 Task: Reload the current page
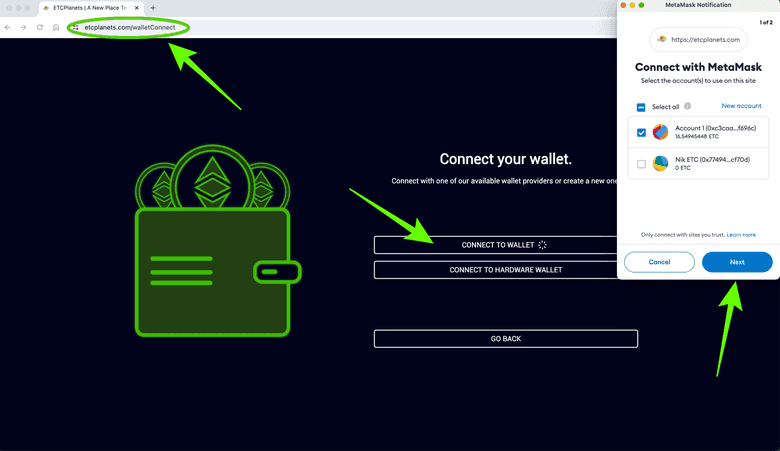pyautogui.click(x=40, y=27)
